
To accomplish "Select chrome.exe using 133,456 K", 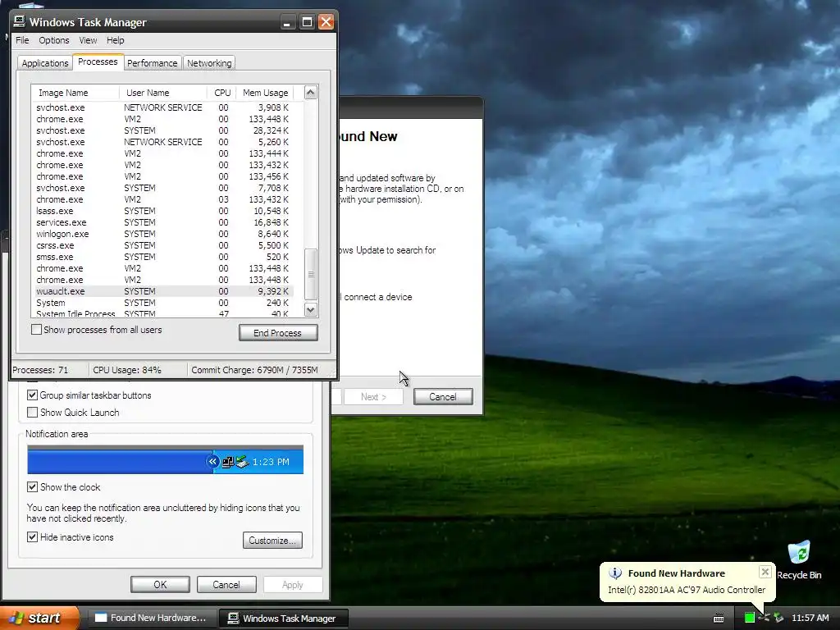I will 164,176.
